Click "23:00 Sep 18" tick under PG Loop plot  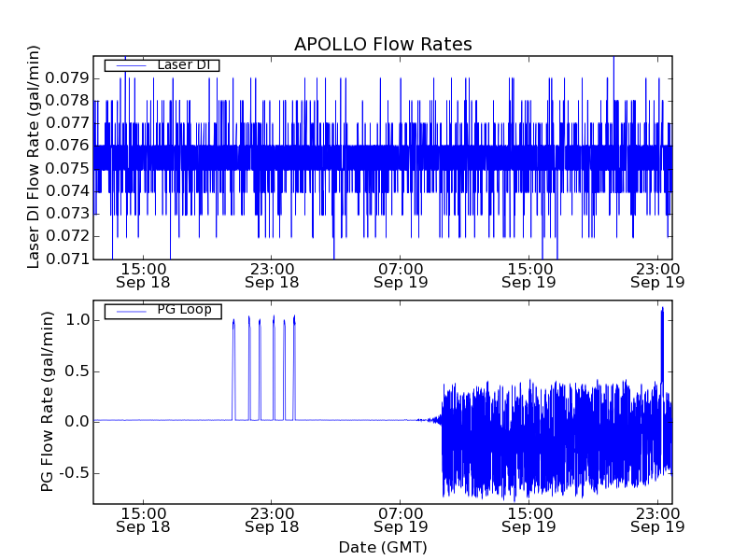[x=272, y=520]
